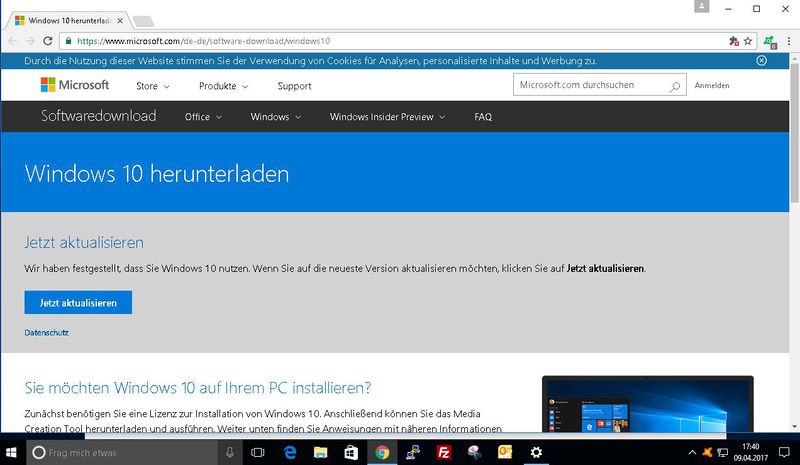Expand the Produkte dropdown menu

click(223, 86)
